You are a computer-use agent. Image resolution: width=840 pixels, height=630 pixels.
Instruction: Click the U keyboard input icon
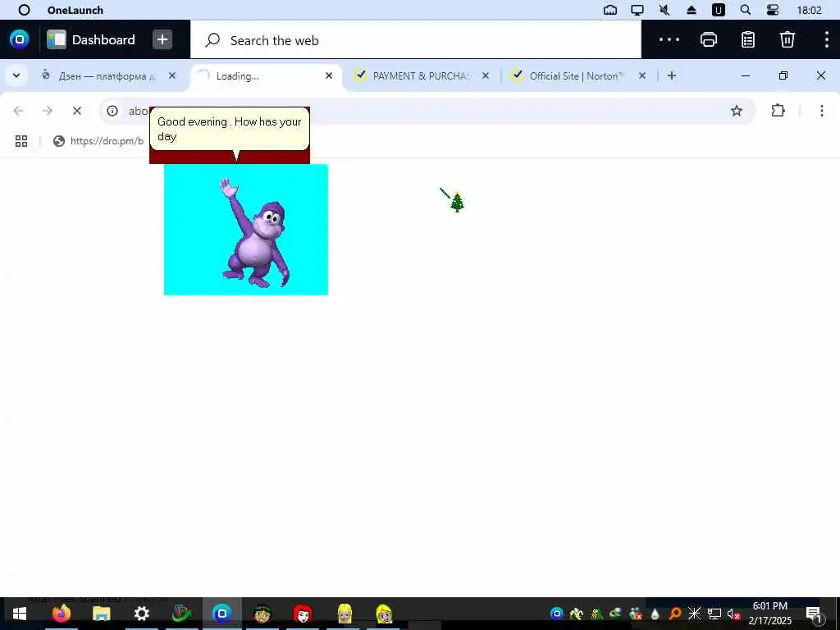pyautogui.click(x=719, y=10)
